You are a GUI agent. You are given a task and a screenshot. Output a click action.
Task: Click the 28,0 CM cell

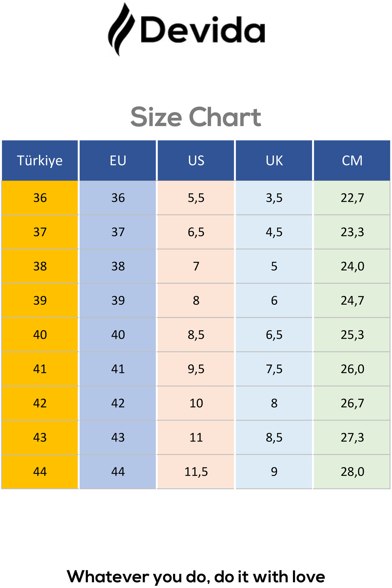coord(352,472)
